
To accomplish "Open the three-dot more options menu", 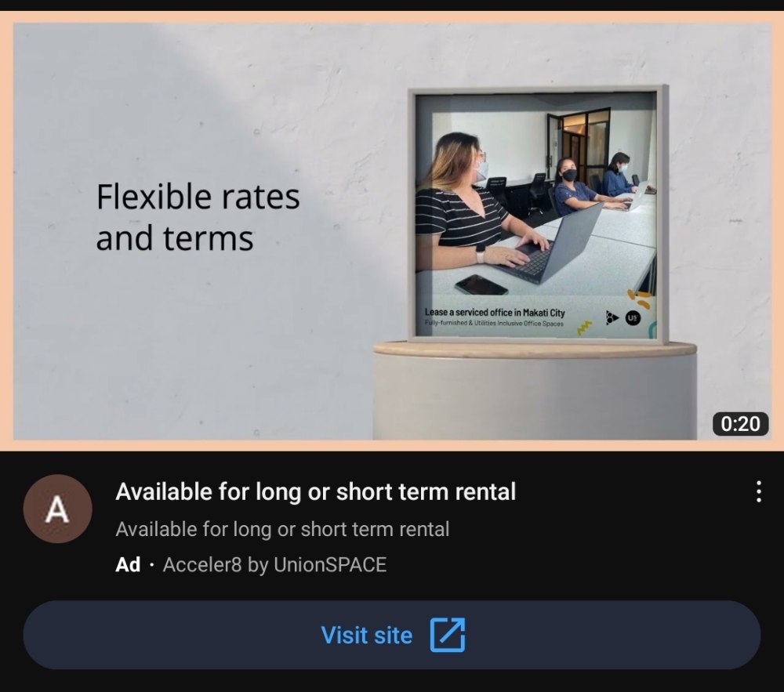I will tap(758, 491).
